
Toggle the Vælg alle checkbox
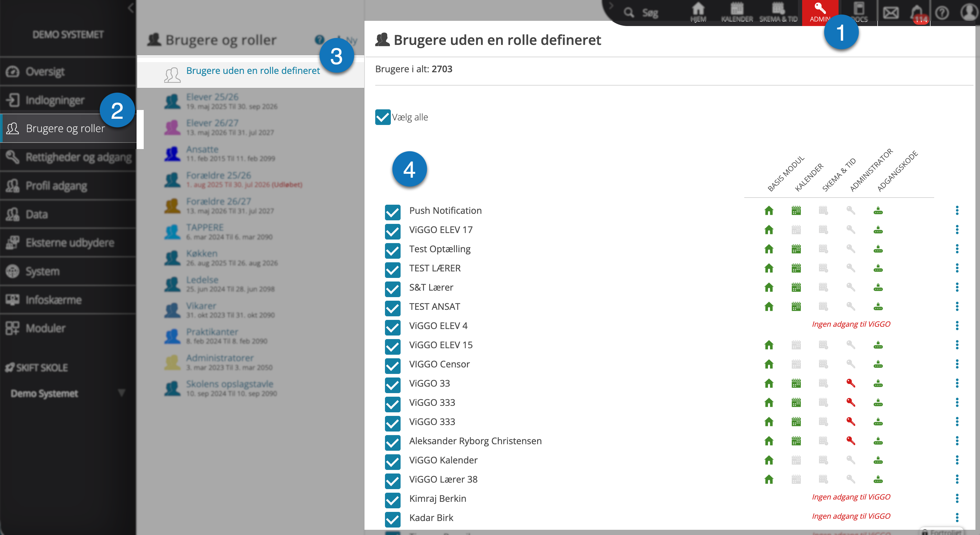coord(383,117)
